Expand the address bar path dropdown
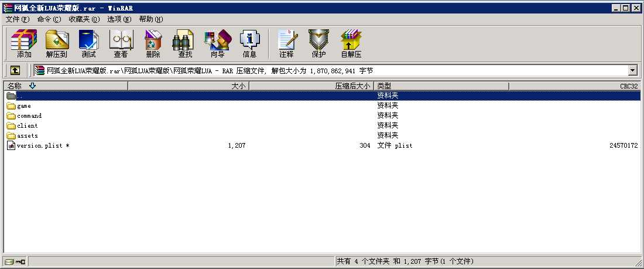 click(x=632, y=70)
